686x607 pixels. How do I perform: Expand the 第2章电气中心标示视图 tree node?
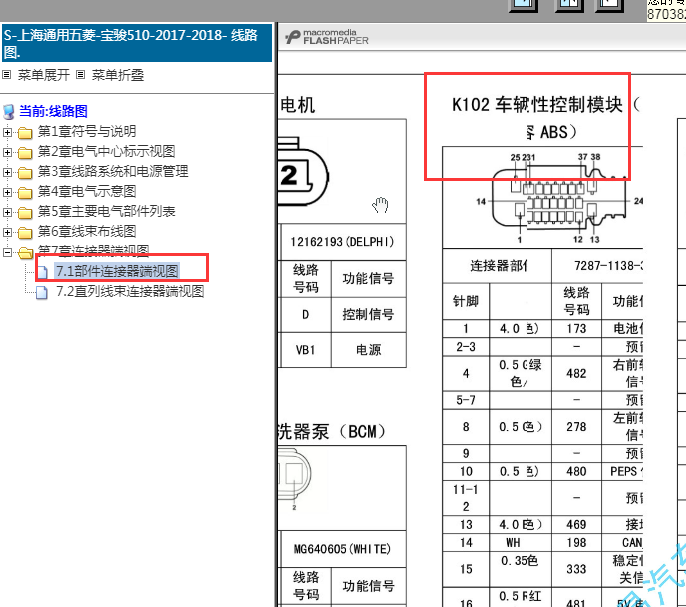(7, 152)
